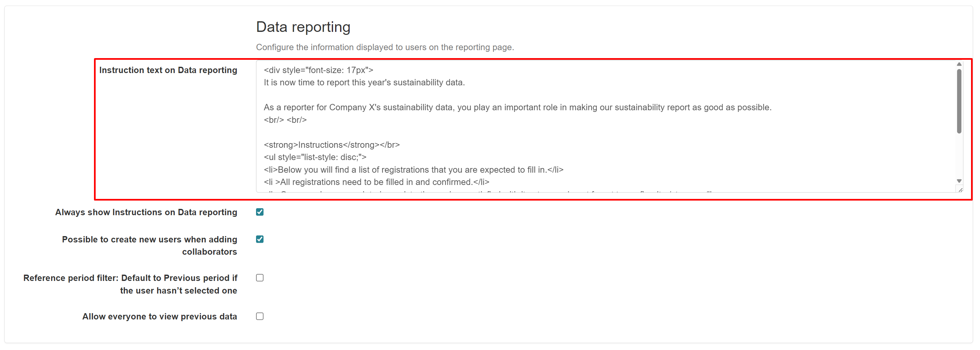Image resolution: width=980 pixels, height=350 pixels.
Task: Click the textarea resize handle corner
Action: click(960, 190)
